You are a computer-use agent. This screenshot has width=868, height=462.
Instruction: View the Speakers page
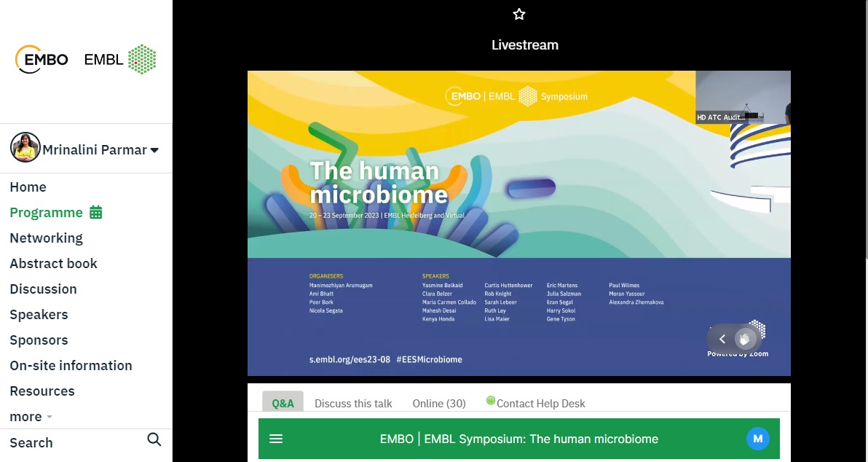(39, 315)
